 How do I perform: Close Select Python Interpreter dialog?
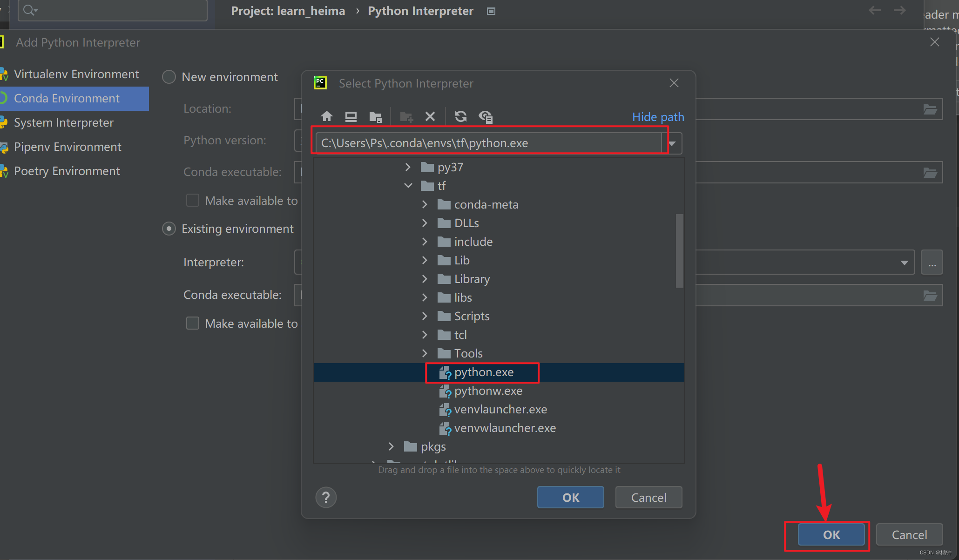click(x=674, y=83)
